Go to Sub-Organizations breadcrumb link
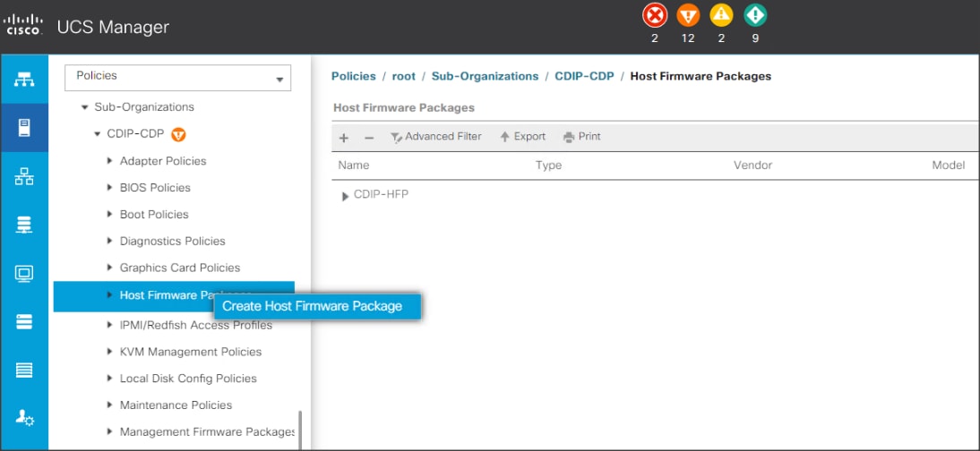 [485, 76]
